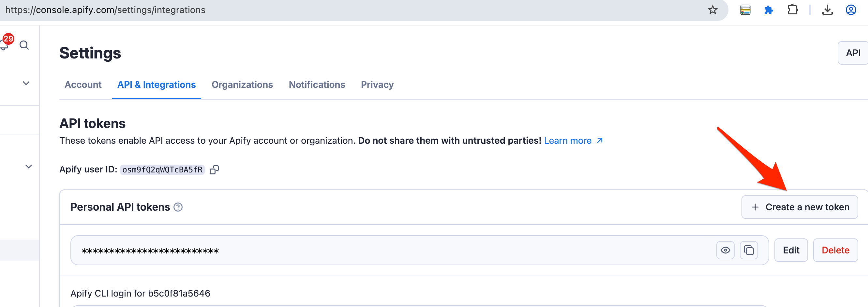This screenshot has width=868, height=307.
Task: Go to the Notifications tab
Action: pos(317,85)
